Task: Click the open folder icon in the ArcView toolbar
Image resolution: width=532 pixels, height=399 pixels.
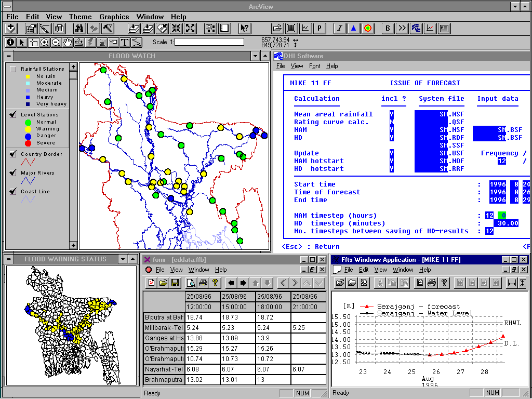Action: (277, 29)
